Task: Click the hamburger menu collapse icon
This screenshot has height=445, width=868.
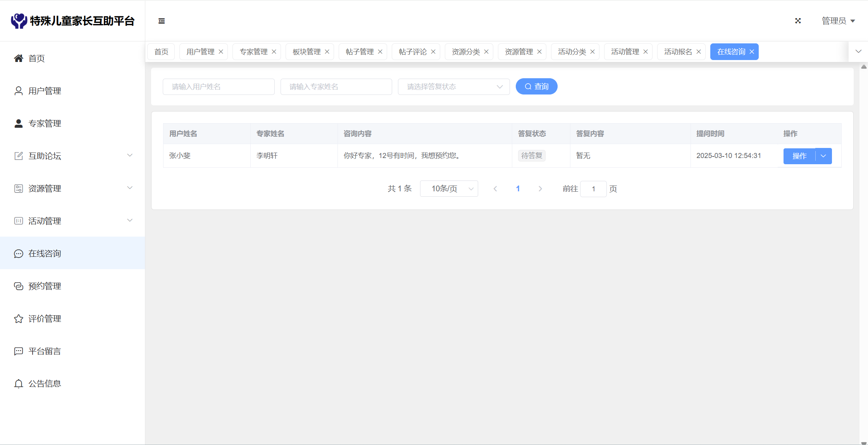Action: pyautogui.click(x=162, y=21)
